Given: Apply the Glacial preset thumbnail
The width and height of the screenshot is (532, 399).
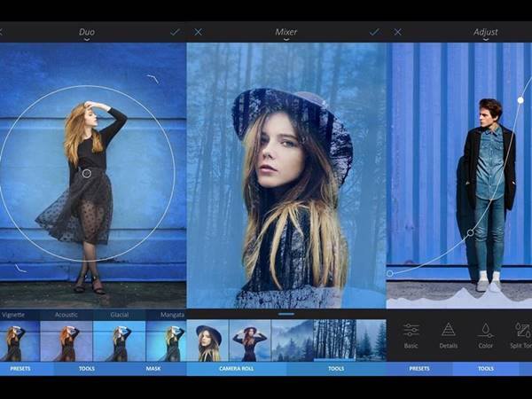Looking at the screenshot, I should [x=119, y=340].
